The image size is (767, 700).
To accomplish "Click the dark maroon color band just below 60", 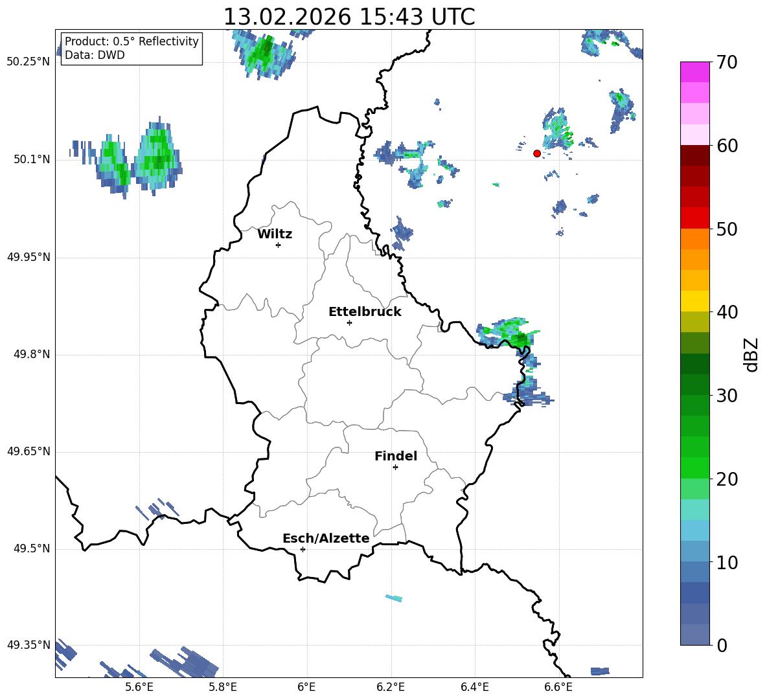I will point(694,155).
